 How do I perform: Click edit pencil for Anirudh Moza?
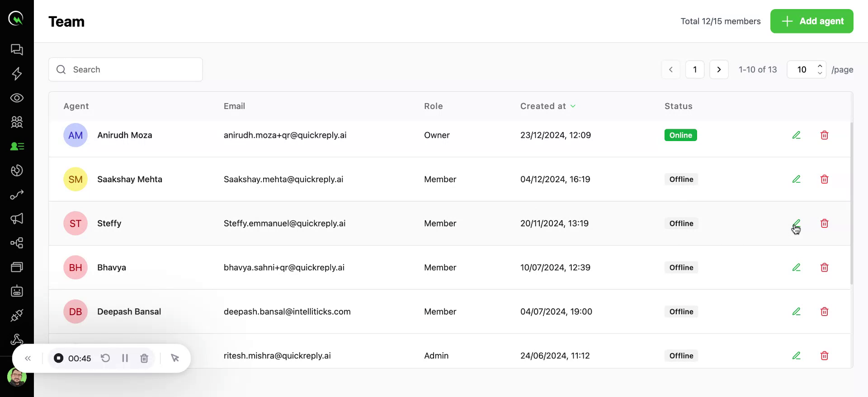point(796,135)
